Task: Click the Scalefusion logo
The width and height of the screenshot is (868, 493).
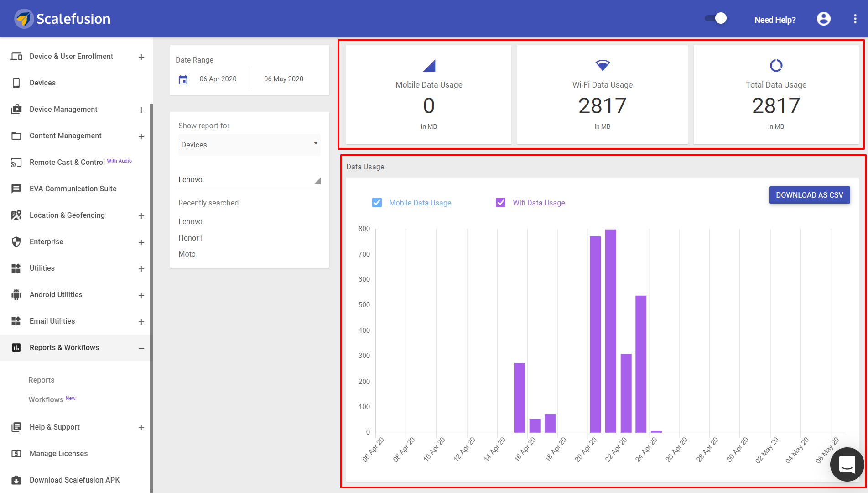Action: tap(62, 19)
